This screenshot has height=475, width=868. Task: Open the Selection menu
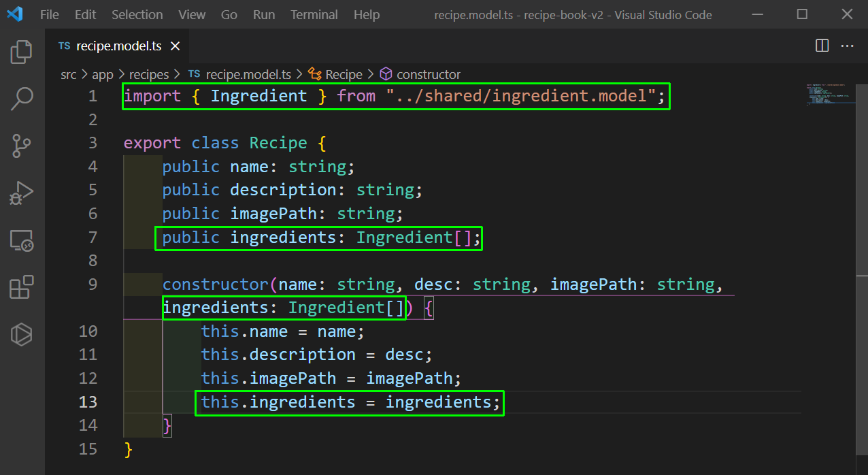[137, 14]
